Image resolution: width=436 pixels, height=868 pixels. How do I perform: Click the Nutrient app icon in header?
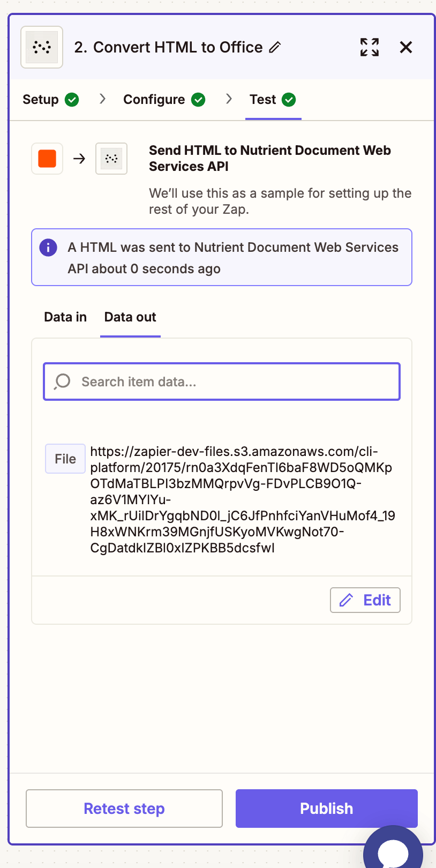[42, 47]
